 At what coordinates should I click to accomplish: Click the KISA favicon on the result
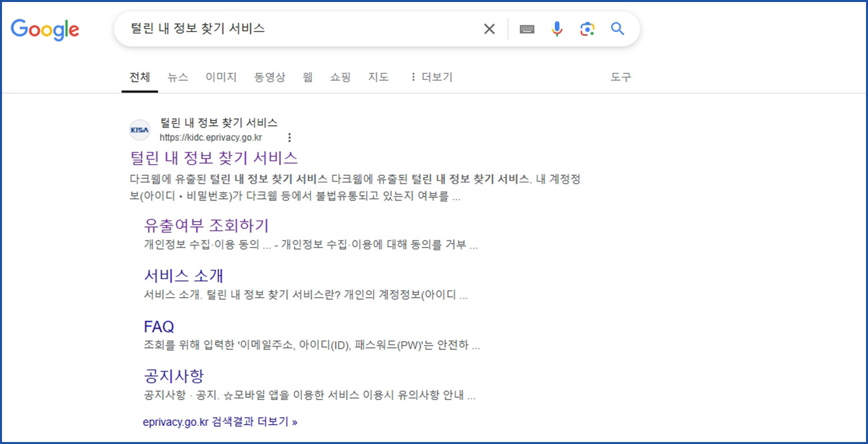pos(140,130)
